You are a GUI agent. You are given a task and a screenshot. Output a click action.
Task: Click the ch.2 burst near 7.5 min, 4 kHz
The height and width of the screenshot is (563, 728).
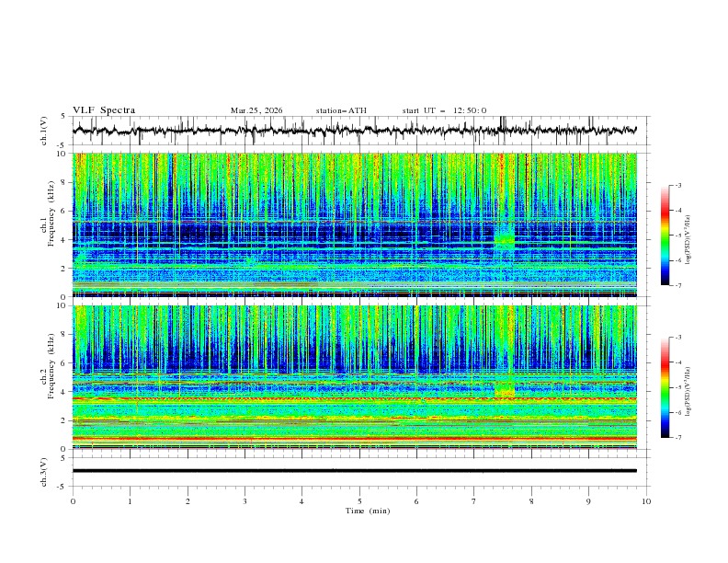coord(505,389)
